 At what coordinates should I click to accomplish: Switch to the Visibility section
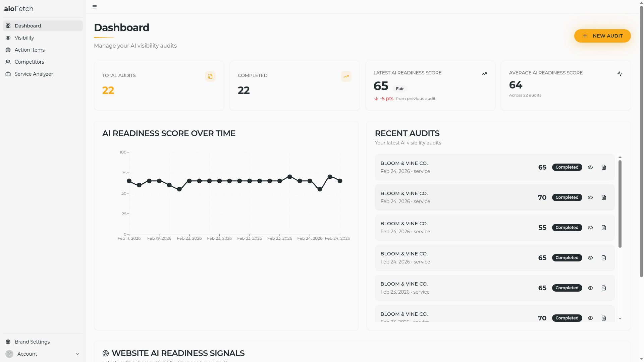pyautogui.click(x=24, y=38)
